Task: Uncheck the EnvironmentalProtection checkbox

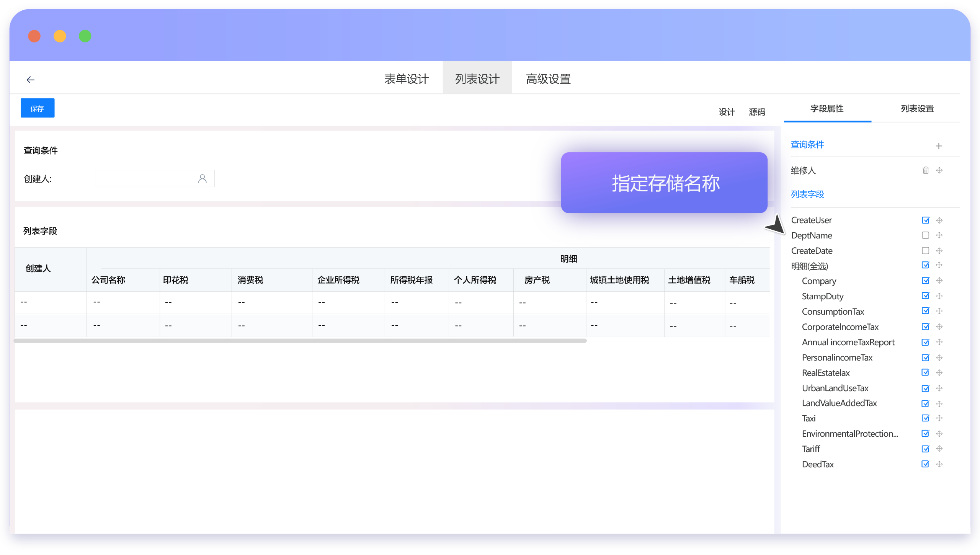Action: [x=925, y=434]
